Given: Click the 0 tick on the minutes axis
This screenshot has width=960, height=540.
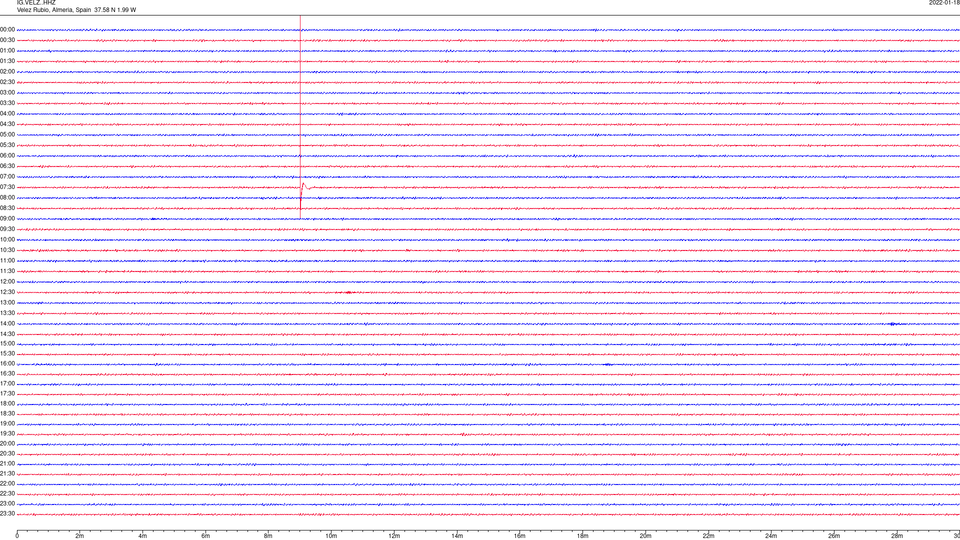Looking at the screenshot, I should coord(17,536).
